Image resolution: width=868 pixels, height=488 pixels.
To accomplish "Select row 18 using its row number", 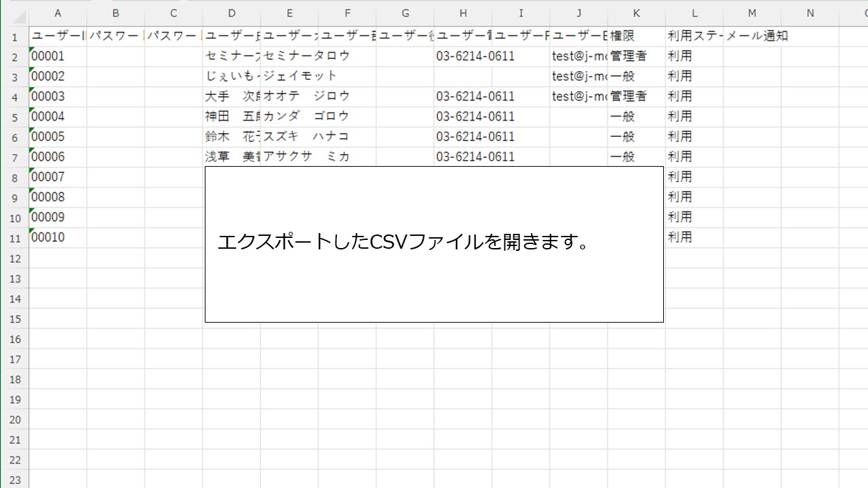I will click(14, 380).
